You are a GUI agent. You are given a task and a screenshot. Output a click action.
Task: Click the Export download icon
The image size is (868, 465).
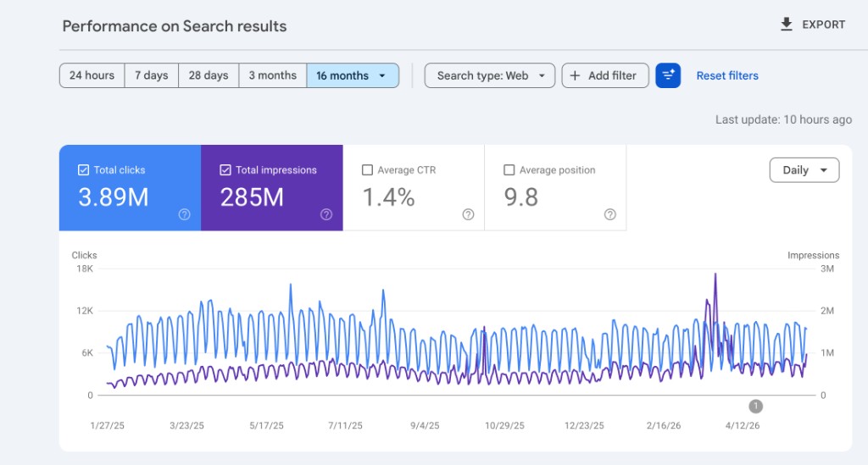click(786, 25)
